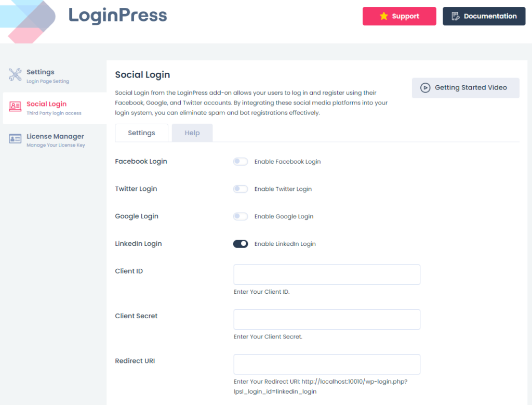The width and height of the screenshot is (532, 405).
Task: Click the Client Secret field label
Action: 136,316
